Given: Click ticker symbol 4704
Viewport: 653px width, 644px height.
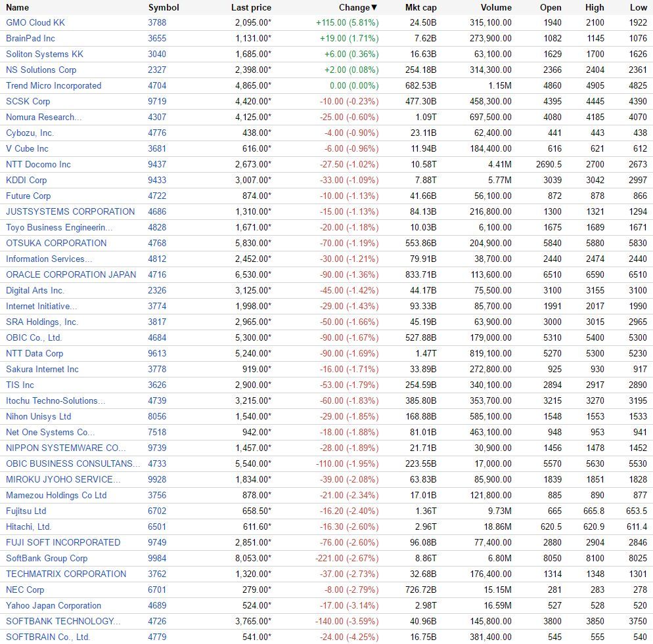Looking at the screenshot, I should pyautogui.click(x=157, y=86).
